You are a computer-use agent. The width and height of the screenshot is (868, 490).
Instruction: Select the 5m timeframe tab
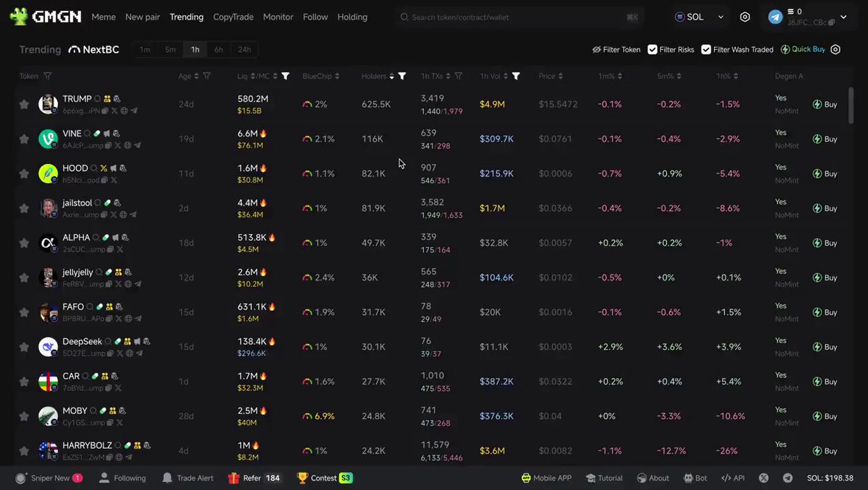coord(170,50)
